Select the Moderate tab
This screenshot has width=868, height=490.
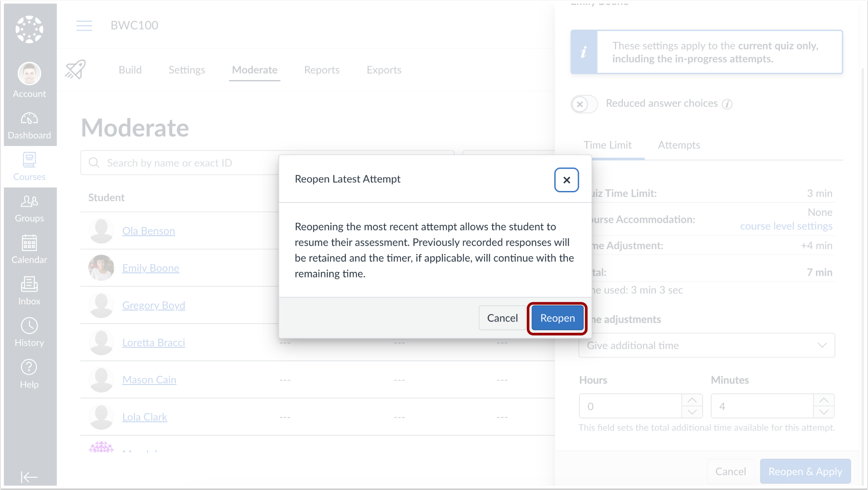[x=255, y=70]
